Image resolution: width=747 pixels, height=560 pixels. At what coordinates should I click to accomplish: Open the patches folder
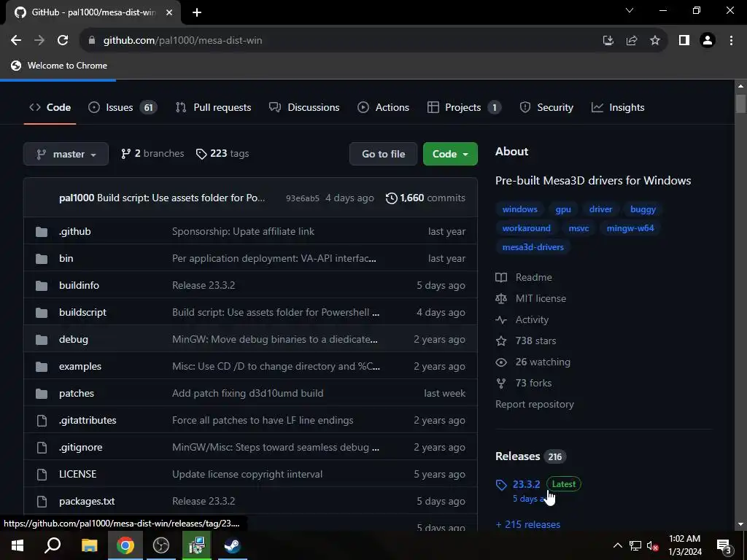76,393
